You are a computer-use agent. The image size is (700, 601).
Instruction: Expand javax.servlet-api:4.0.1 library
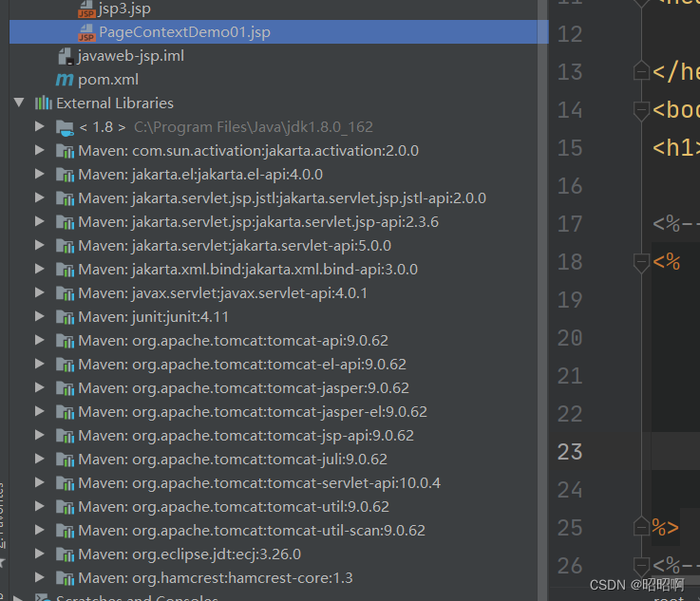40,292
